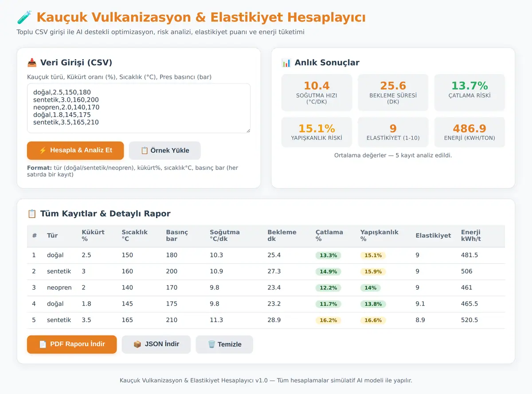Click the trash icon on Temizle

tap(211, 344)
